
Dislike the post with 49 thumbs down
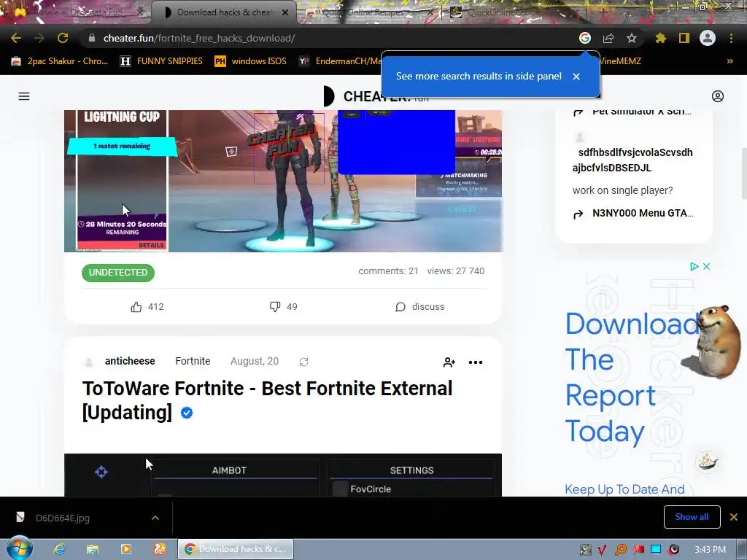point(284,307)
